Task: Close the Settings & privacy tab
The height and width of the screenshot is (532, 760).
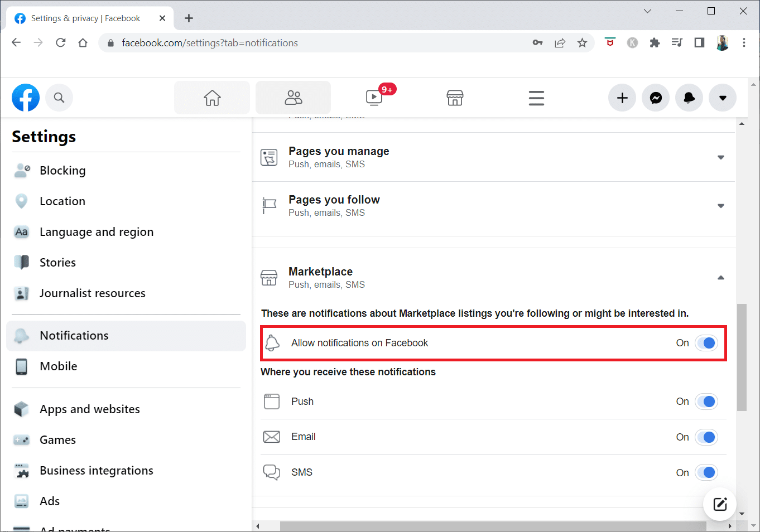Action: point(162,18)
